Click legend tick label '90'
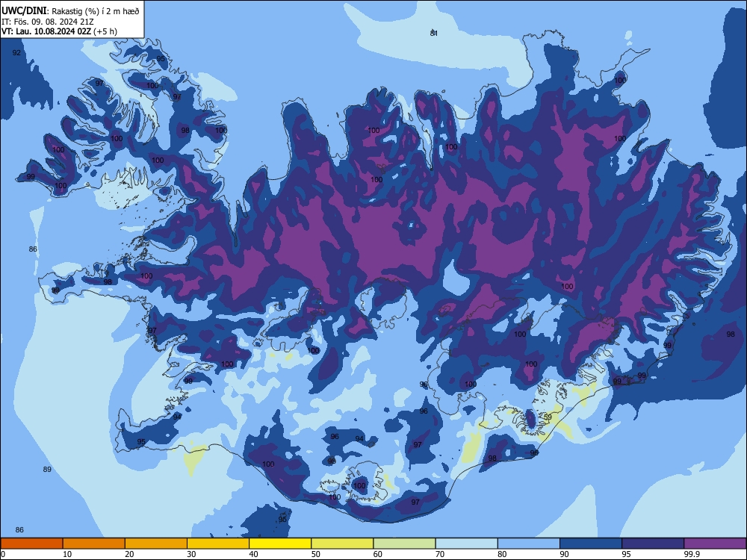The width and height of the screenshot is (747, 560). tap(565, 554)
